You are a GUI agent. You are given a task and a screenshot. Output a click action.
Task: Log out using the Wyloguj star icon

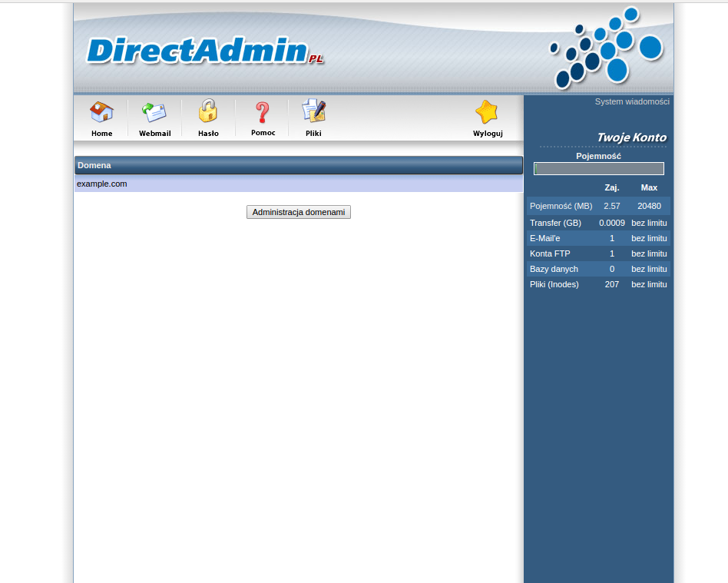pos(487,113)
